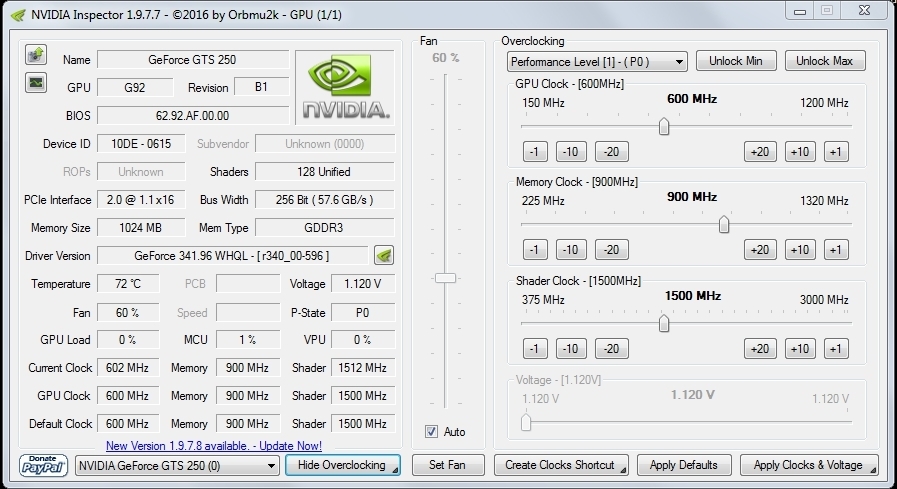The width and height of the screenshot is (897, 489).
Task: Click the Unlock Min button
Action: pos(735,61)
